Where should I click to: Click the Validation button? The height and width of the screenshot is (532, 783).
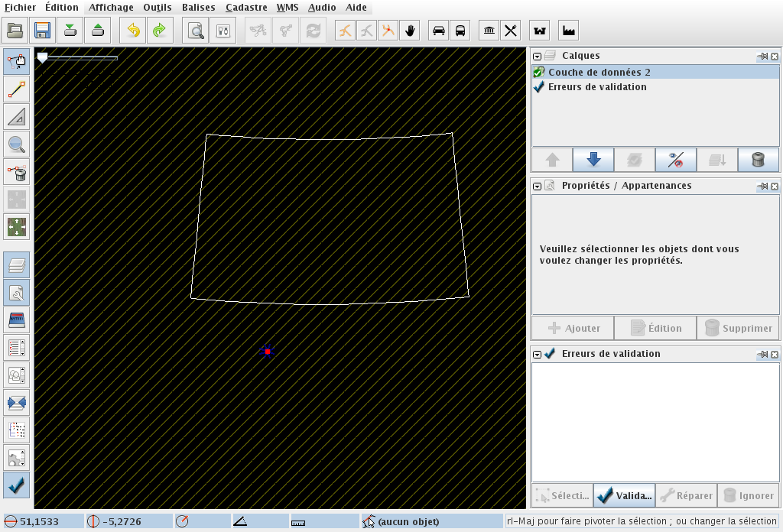624,495
